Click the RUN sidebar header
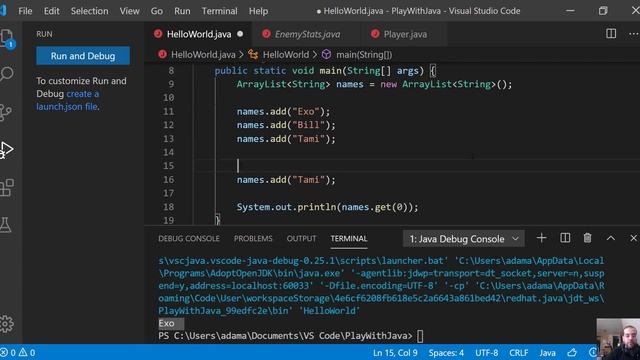 coord(44,34)
